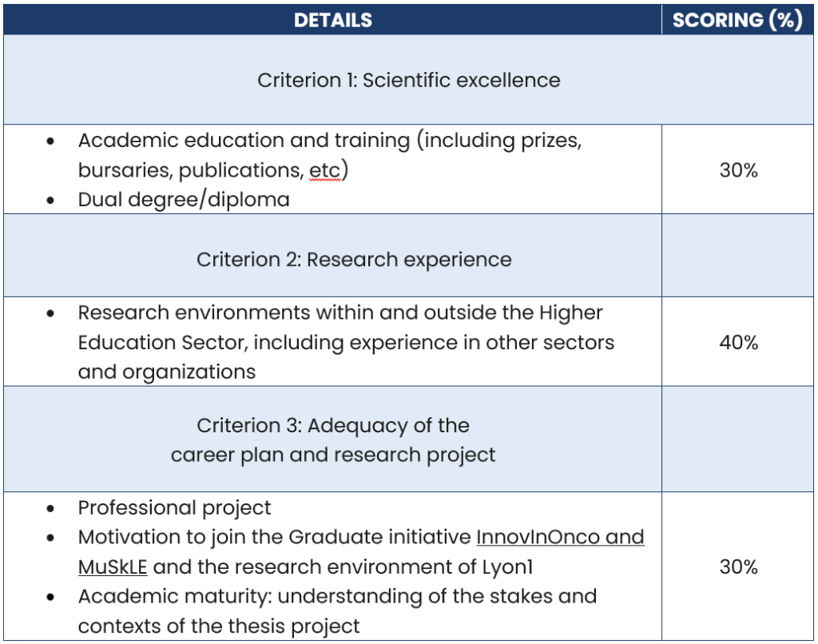
Task: Click the 'Professional project' bullet text
Action: [x=174, y=508]
